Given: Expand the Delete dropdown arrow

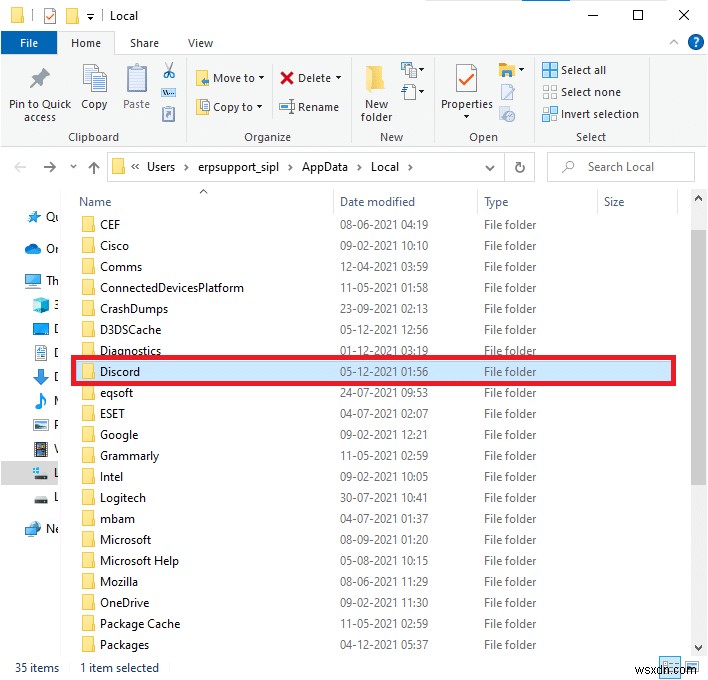Looking at the screenshot, I should [339, 78].
